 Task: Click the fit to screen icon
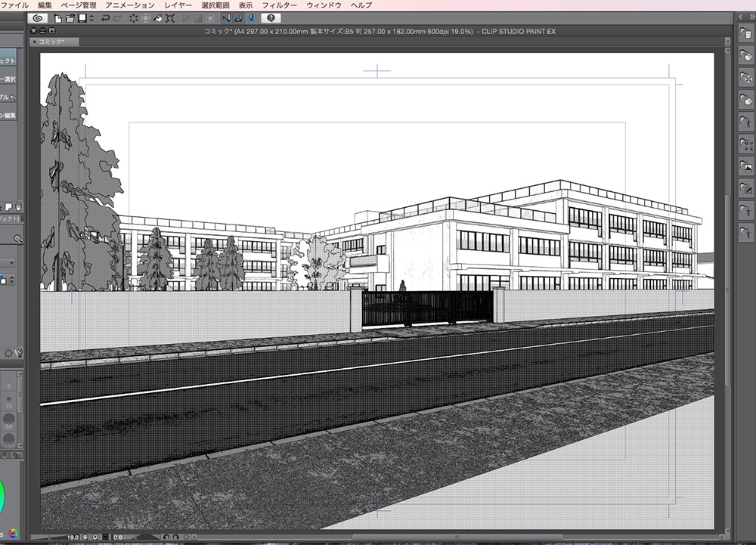point(106,537)
